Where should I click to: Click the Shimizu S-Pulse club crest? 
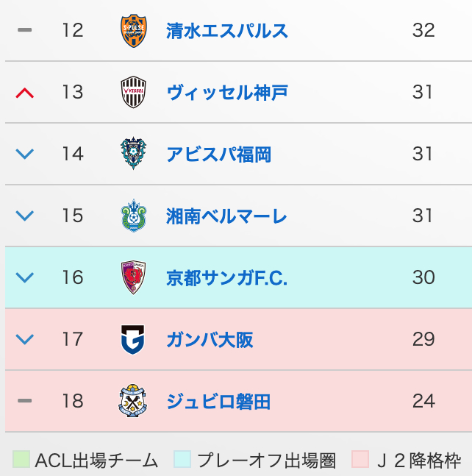[134, 31]
